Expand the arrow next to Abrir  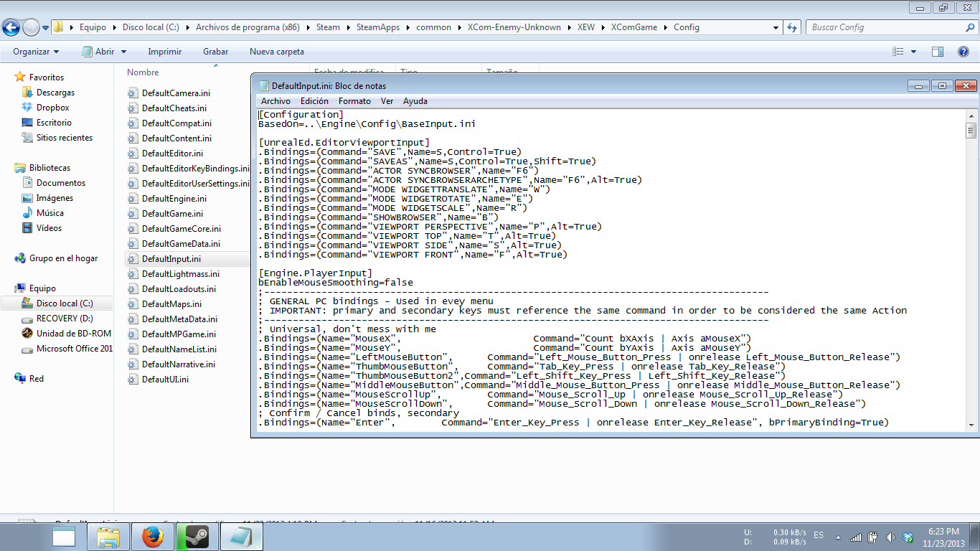123,52
